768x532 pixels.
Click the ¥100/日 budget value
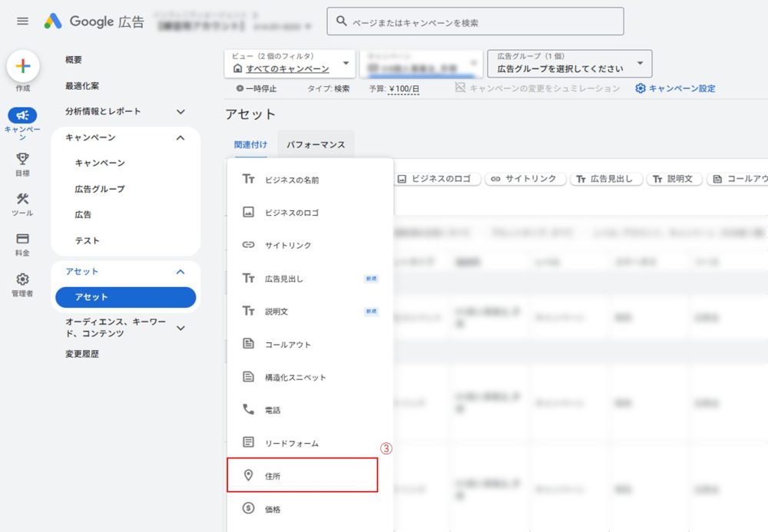click(x=404, y=89)
